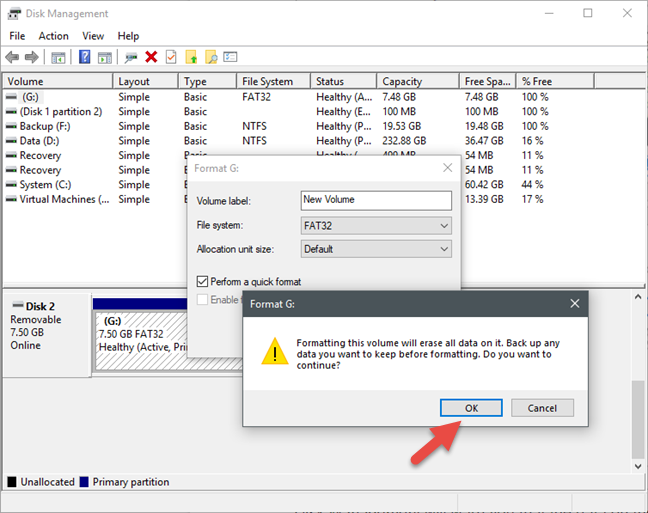648x513 pixels.
Task: Select the drive icon beside (G:) volume
Action: click(12, 97)
